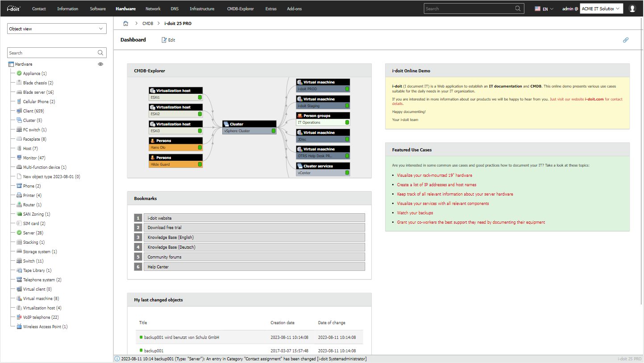
Task: Click the ESXi1 virtualization host node
Action: (176, 94)
